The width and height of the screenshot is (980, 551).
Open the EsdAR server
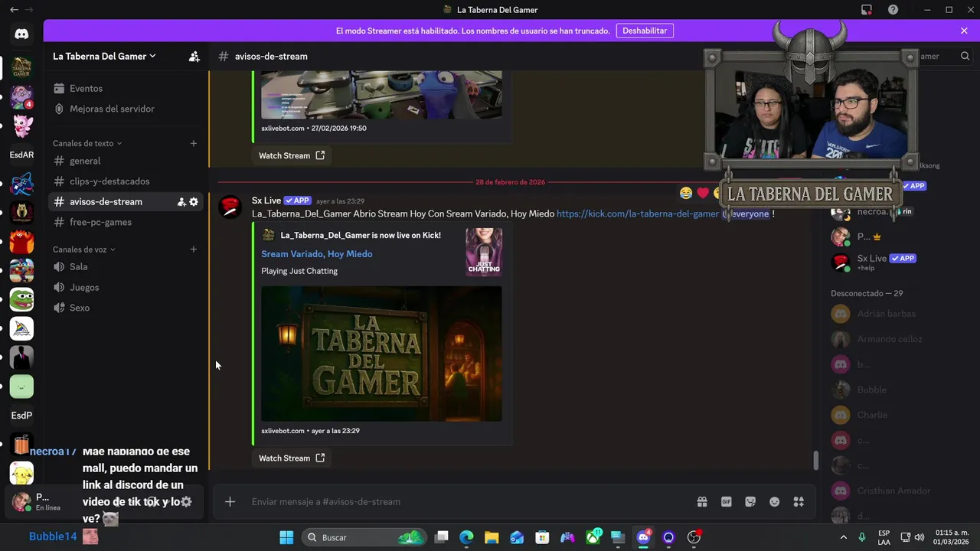pos(21,155)
